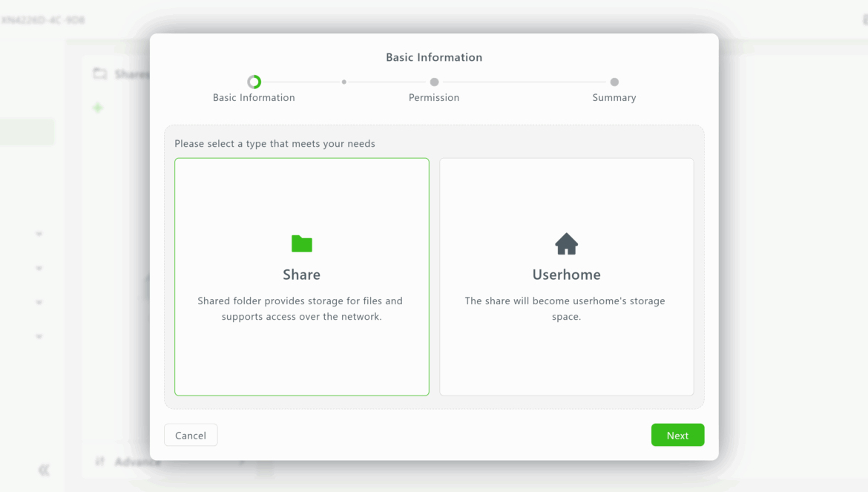Click the green plus add icon behind dialog

point(98,108)
